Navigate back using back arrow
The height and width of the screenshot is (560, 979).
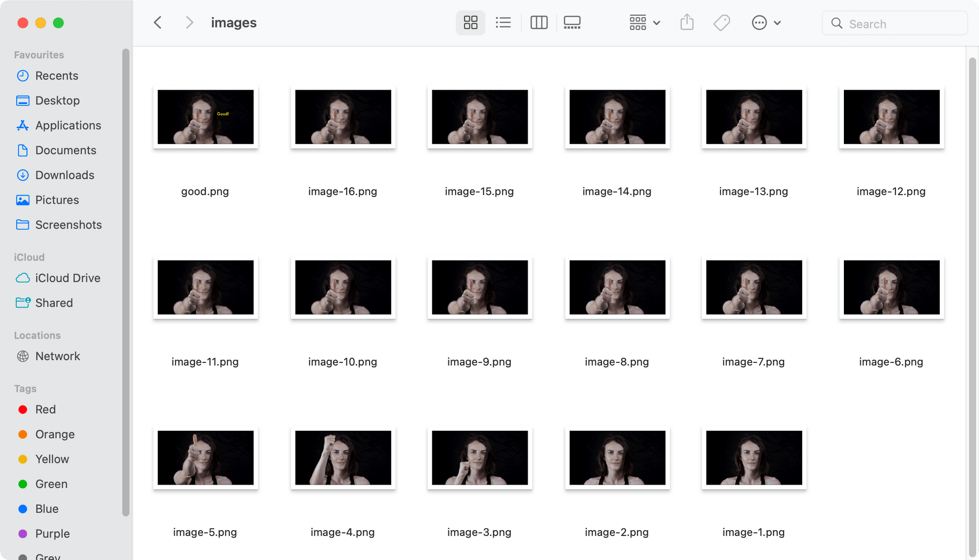tap(157, 22)
